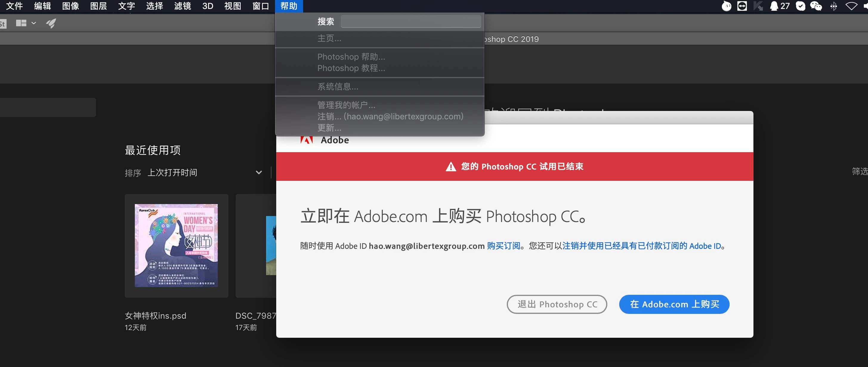The image size is (868, 367).
Task: Open the 滤镜 menu
Action: [x=182, y=6]
